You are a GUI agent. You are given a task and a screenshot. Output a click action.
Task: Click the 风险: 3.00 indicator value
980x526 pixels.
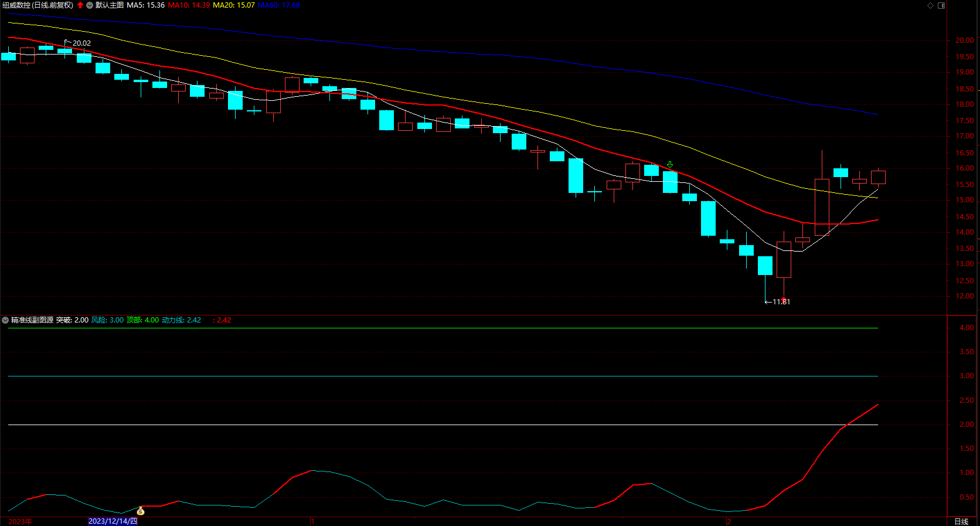click(107, 320)
